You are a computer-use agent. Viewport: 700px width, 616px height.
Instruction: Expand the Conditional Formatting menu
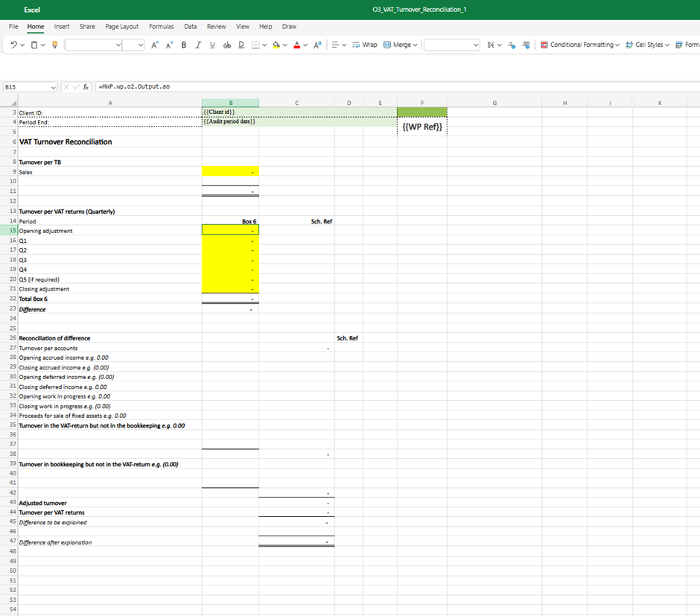click(580, 45)
